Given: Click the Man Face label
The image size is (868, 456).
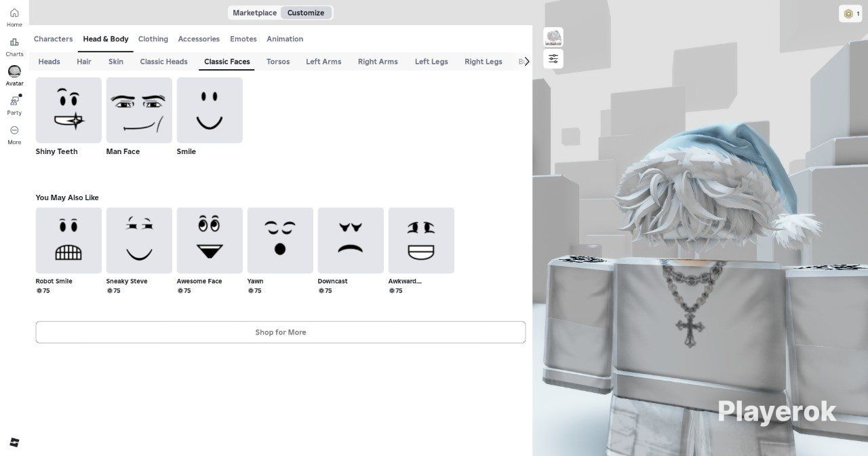Looking at the screenshot, I should click(123, 152).
